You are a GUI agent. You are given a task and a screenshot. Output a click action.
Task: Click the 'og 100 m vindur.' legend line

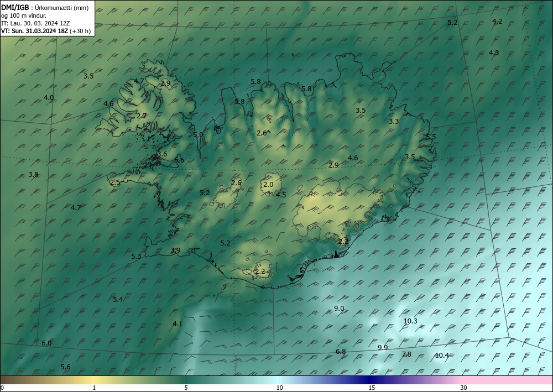click(x=24, y=15)
